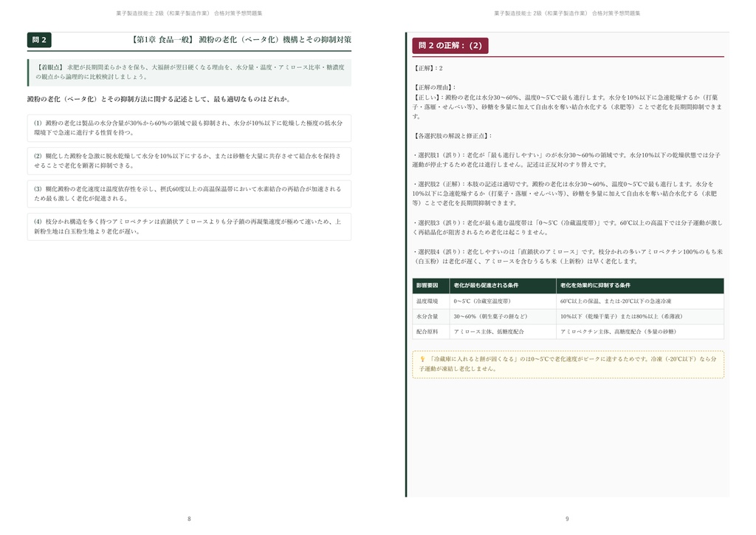Image resolution: width=756 pixels, height=535 pixels.
Task: Click the '選択肢3（誤り）' explanation
Action: pos(568,227)
